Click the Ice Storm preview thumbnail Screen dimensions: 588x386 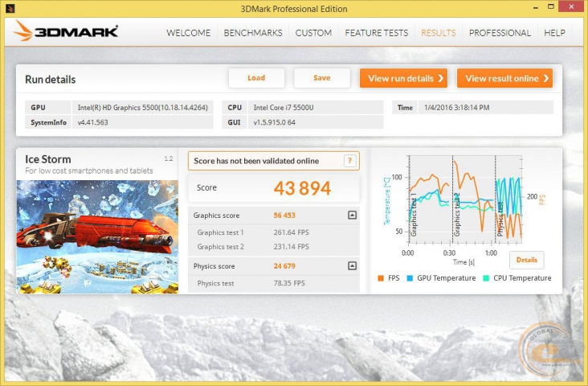97,237
